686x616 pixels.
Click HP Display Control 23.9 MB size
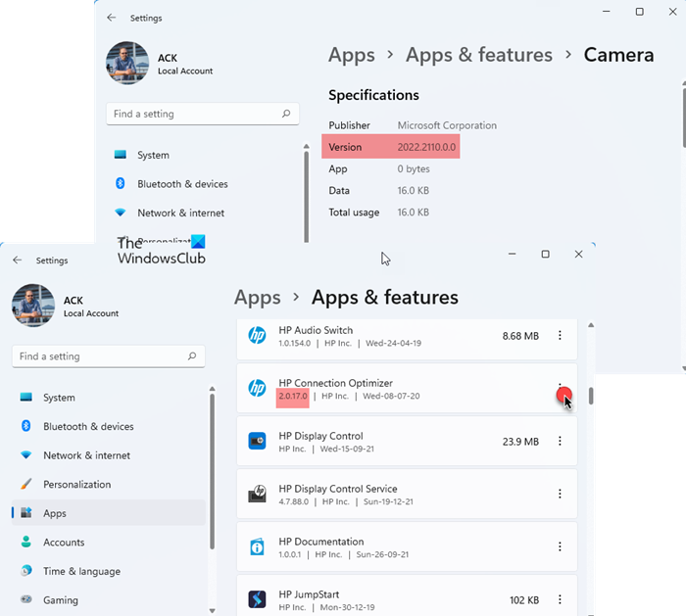coord(520,442)
